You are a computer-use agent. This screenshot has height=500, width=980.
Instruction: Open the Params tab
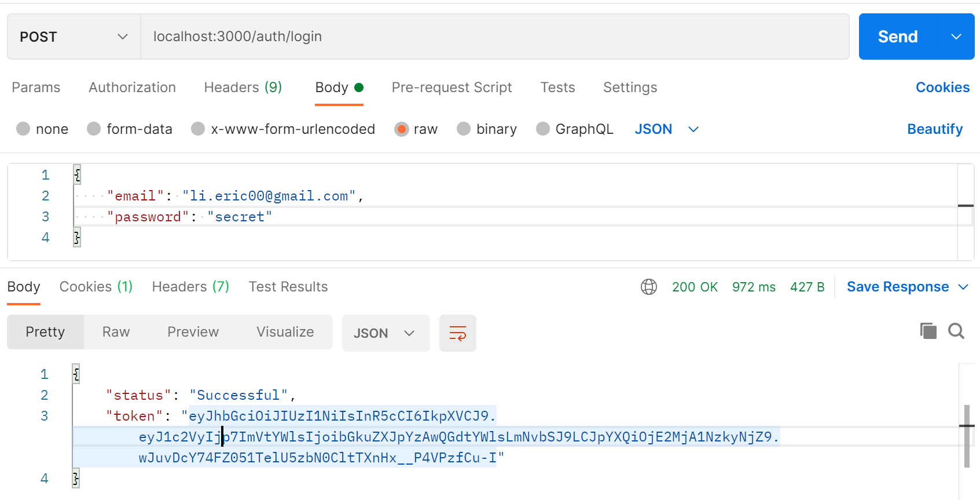click(x=36, y=87)
